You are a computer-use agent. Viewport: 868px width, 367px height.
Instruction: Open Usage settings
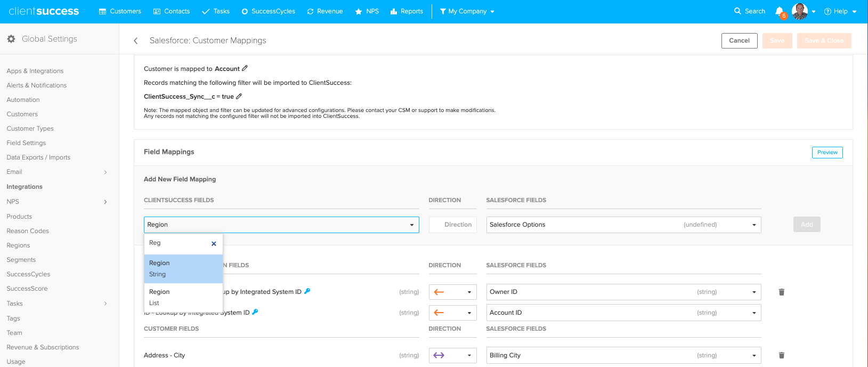coord(16,362)
